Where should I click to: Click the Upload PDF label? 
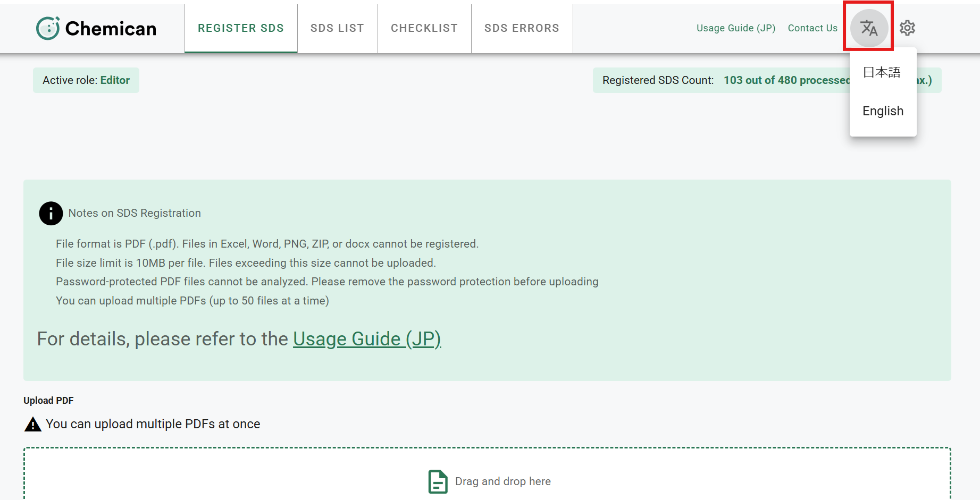[48, 401]
